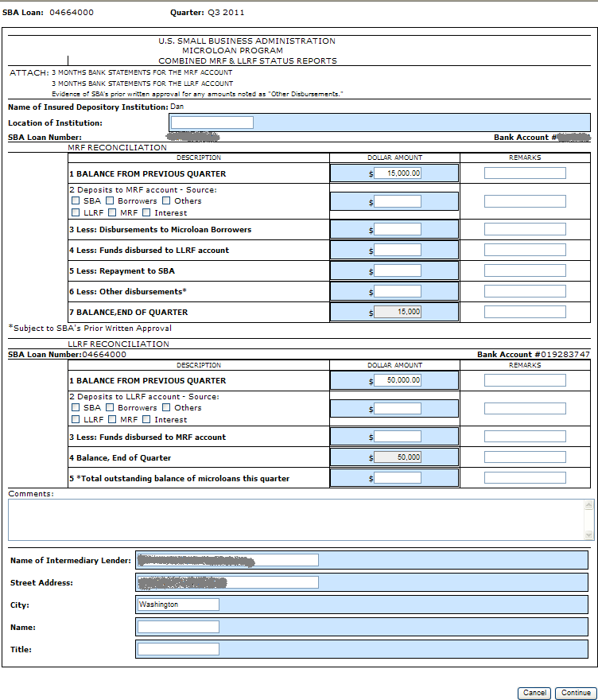Enable Interest checkbox for MRF account deposits
The image size is (598, 700).
pyautogui.click(x=147, y=213)
